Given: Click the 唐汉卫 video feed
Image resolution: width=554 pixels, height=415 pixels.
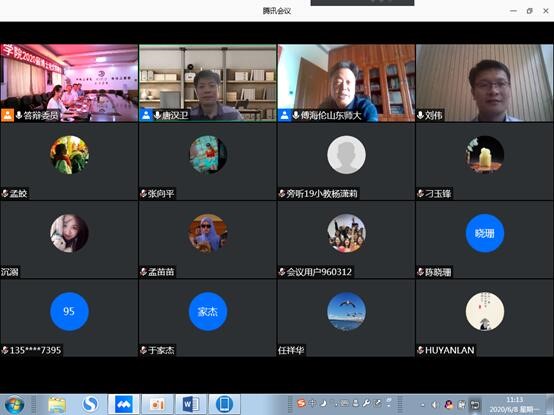Looking at the screenshot, I should [208, 83].
